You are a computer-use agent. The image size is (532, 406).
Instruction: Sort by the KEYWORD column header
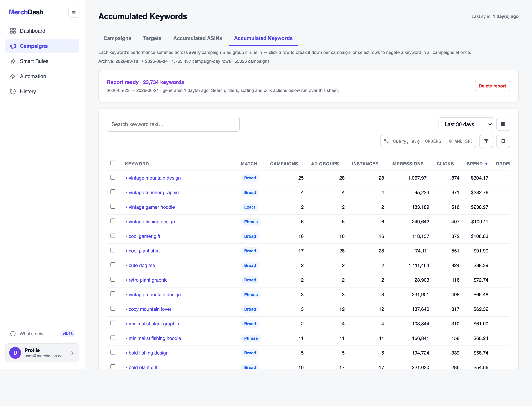point(137,164)
